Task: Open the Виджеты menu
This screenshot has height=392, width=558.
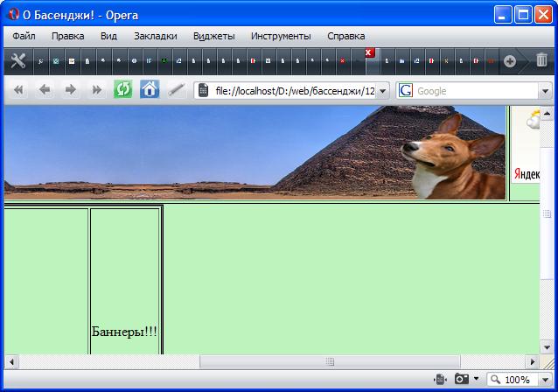Action: (x=214, y=36)
